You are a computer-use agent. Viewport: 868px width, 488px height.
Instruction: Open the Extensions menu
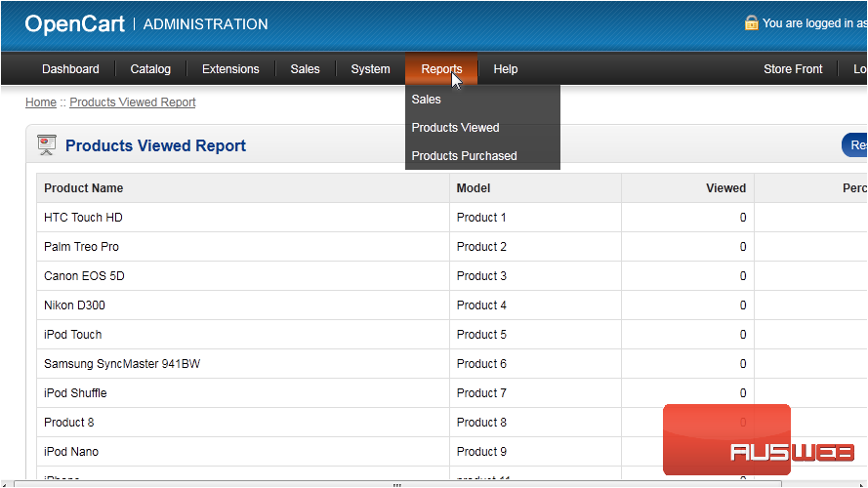tap(230, 69)
